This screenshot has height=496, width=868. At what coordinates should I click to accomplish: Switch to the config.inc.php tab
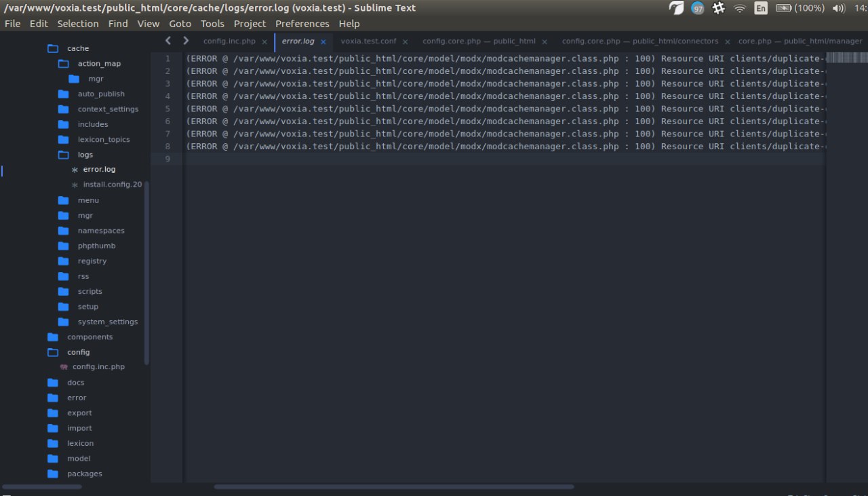pos(229,41)
